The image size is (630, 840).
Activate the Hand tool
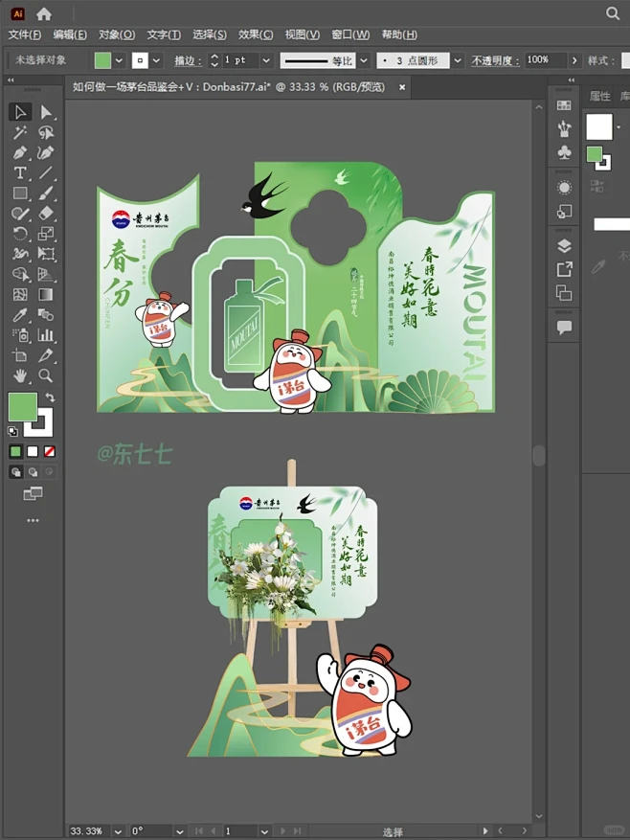pos(20,376)
